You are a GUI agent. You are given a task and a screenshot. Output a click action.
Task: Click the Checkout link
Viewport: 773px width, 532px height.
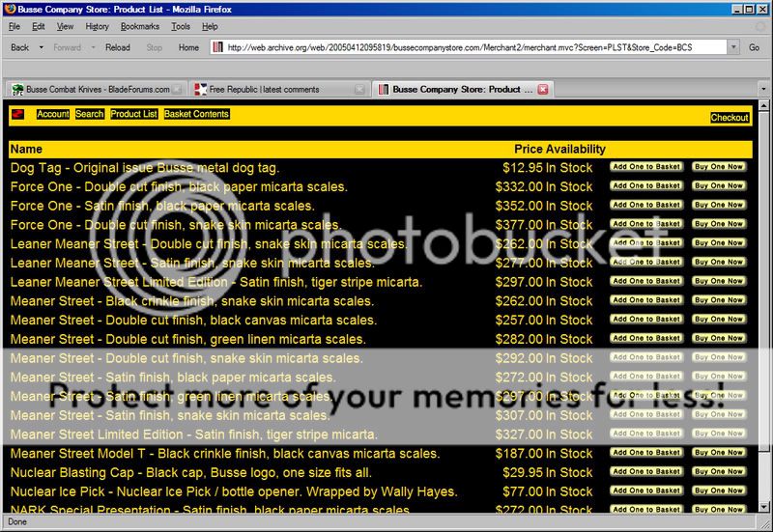[730, 118]
